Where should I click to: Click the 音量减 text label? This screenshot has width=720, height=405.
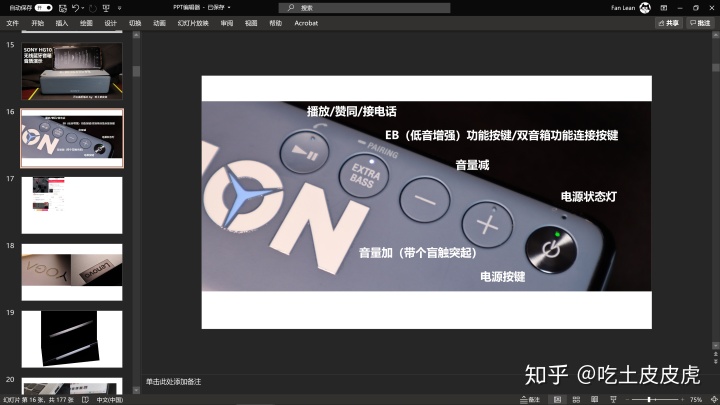point(472,165)
